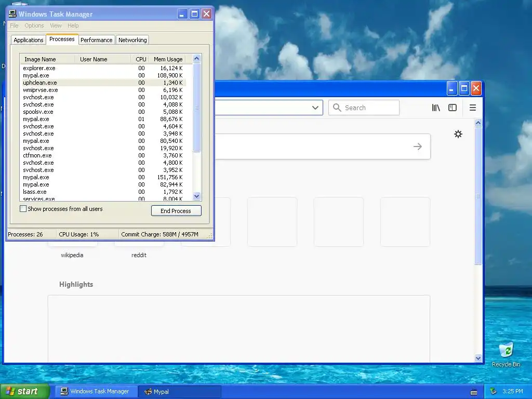Select the lsass.exe process row
This screenshot has height=399, width=532.
[x=103, y=192]
